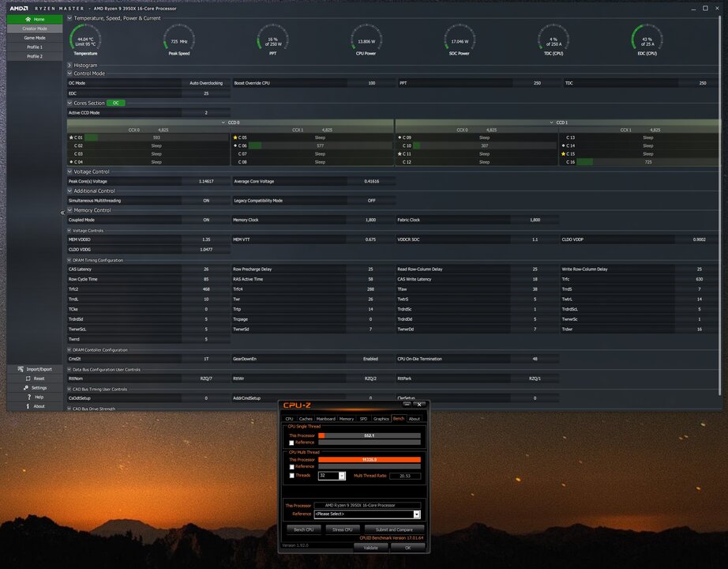
Task: Click the multi thread This Processor score bar
Action: 370,460
